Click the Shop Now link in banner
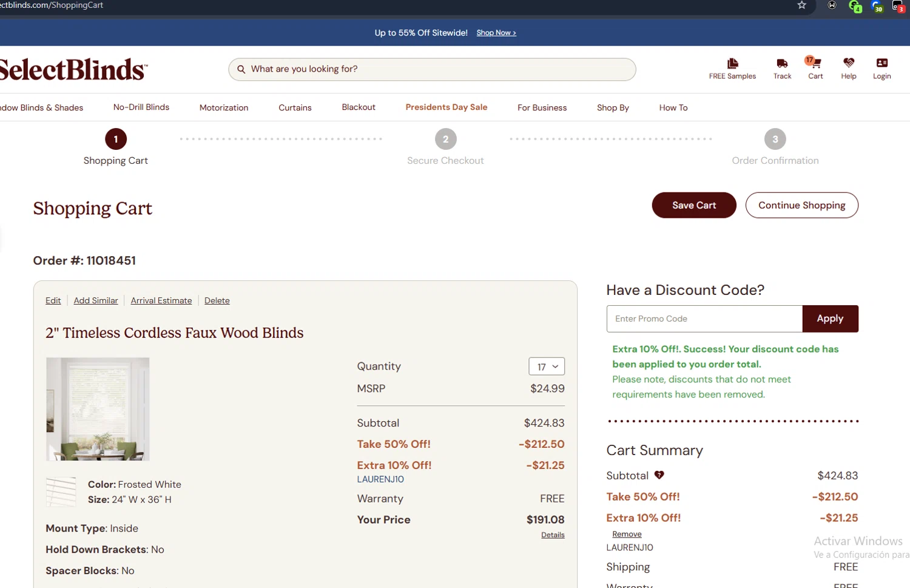Screen dimensions: 910x588 496,33
